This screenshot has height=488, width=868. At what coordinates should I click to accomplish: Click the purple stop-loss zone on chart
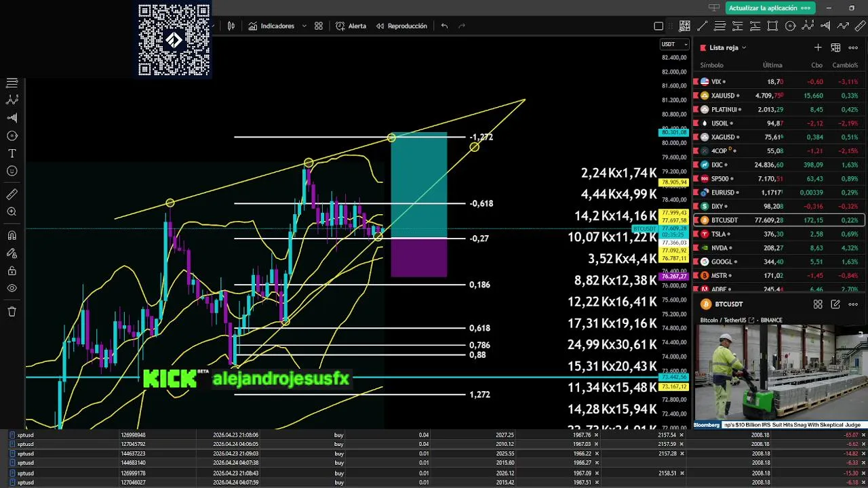pyautogui.click(x=418, y=258)
